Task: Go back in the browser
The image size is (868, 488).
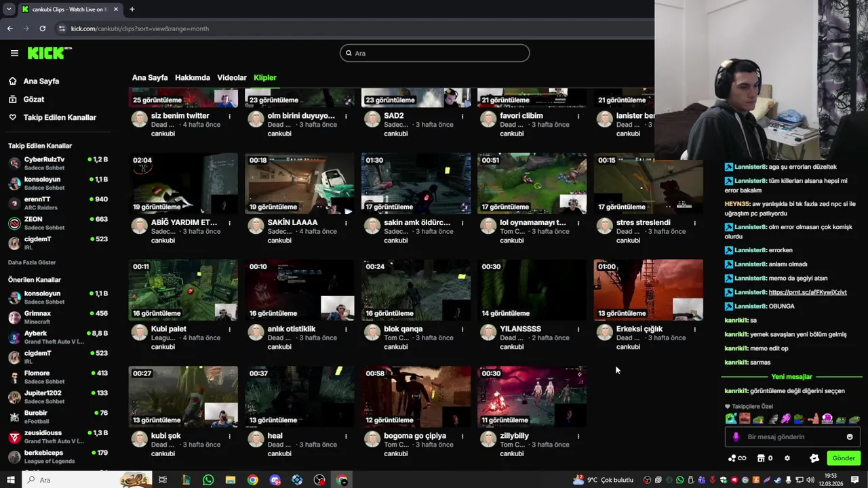Action: click(9, 28)
